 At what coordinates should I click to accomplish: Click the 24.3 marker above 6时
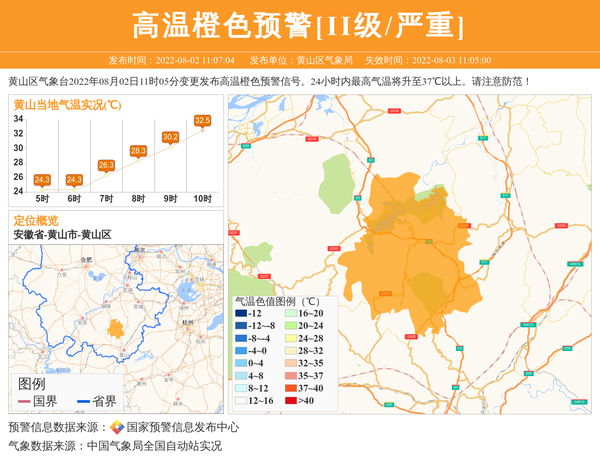click(74, 180)
